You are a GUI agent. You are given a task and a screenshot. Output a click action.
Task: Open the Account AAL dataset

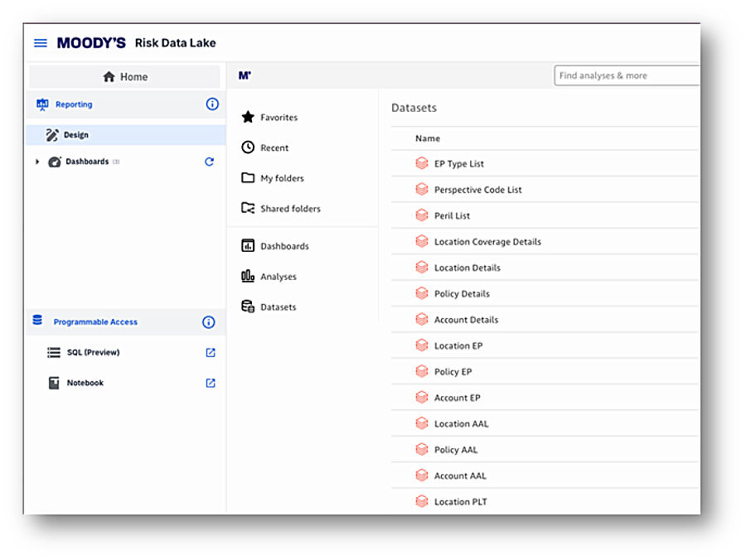coord(460,476)
